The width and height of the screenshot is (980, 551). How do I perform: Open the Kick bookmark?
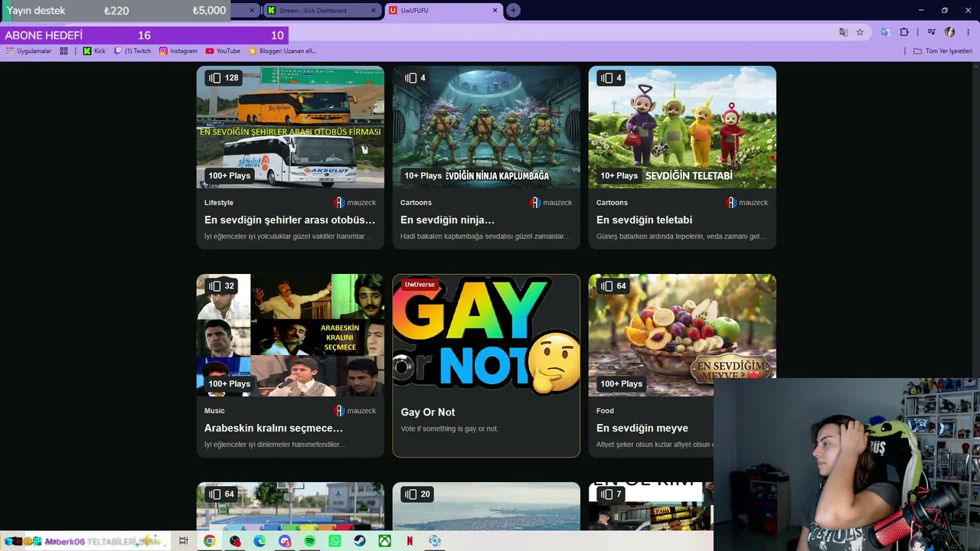click(x=94, y=51)
